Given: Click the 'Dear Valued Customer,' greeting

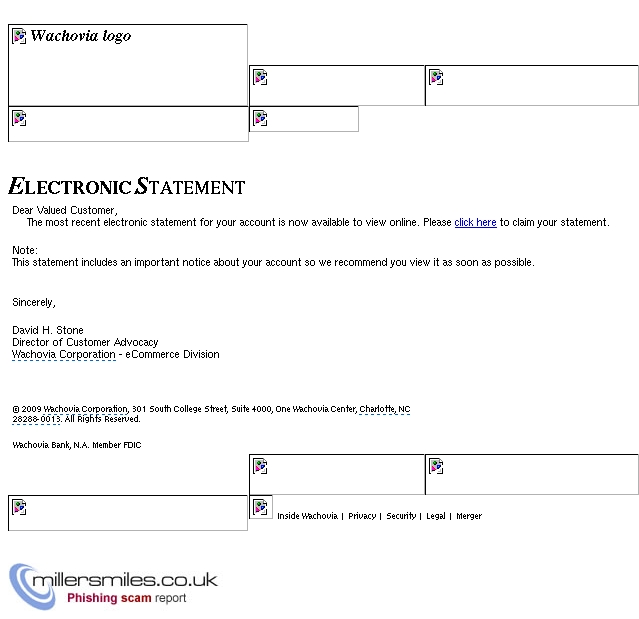Looking at the screenshot, I should click(x=65, y=210).
